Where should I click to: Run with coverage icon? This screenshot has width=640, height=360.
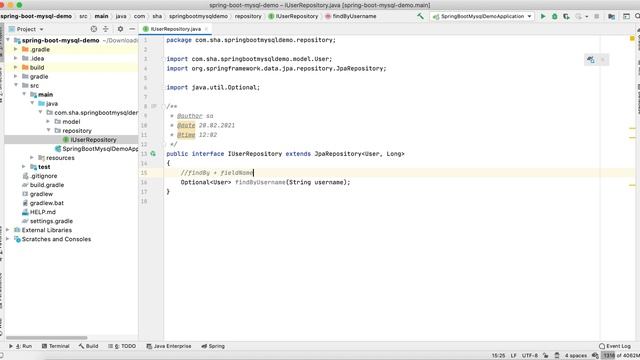[x=566, y=16]
